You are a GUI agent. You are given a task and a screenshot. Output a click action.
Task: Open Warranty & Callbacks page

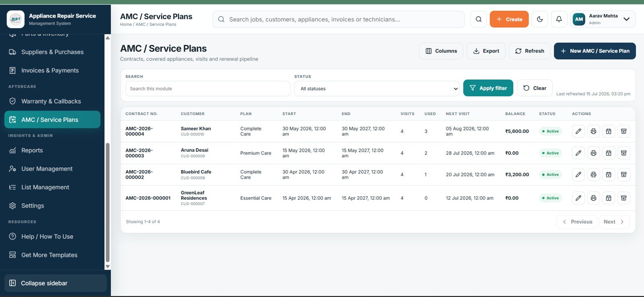(52, 101)
